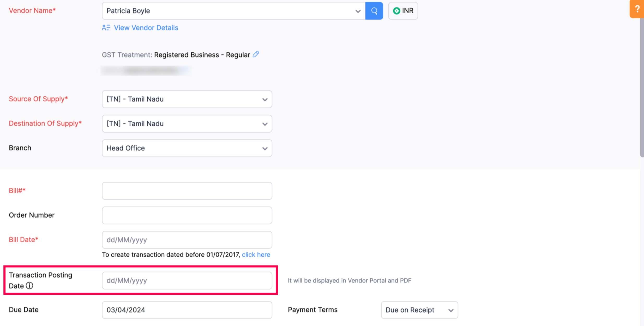Click the calendar input for Bill Date
This screenshot has height=326, width=644.
(187, 239)
